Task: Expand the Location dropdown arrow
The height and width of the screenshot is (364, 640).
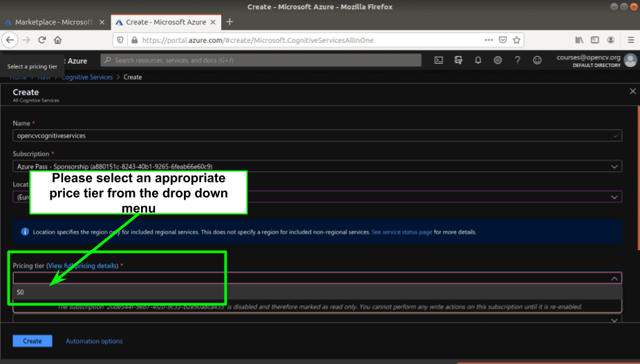Action: click(x=614, y=197)
